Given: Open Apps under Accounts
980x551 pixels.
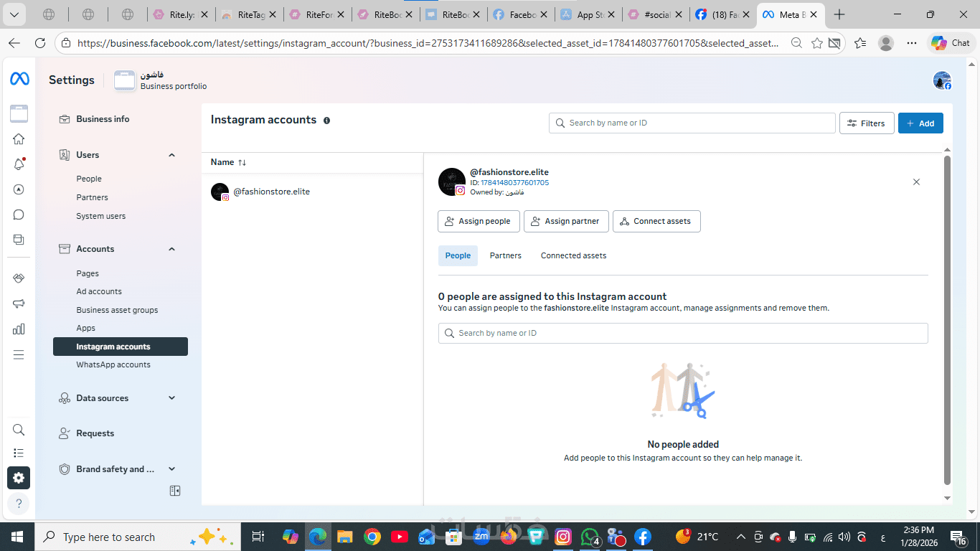Looking at the screenshot, I should [86, 328].
